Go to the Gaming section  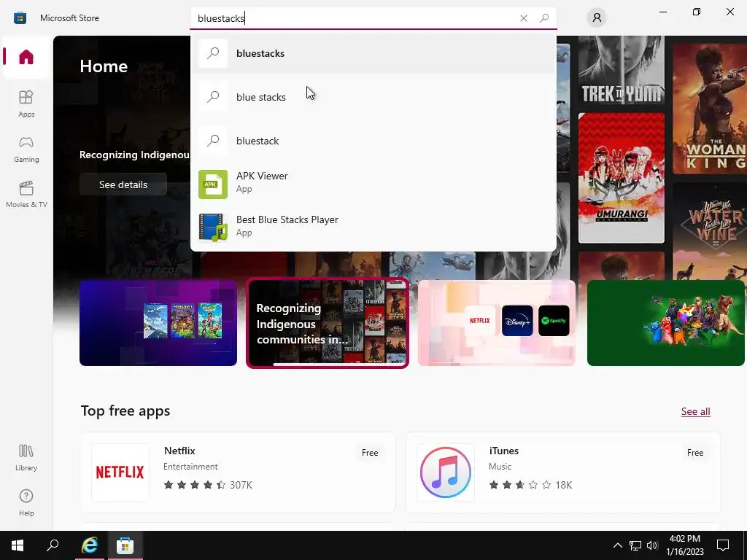pos(26,149)
